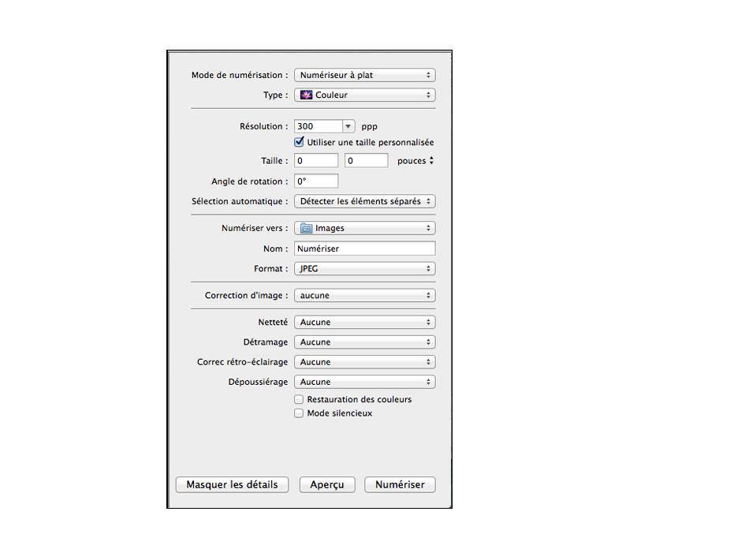Click the Angle de rotation field
The image size is (749, 560).
(316, 181)
